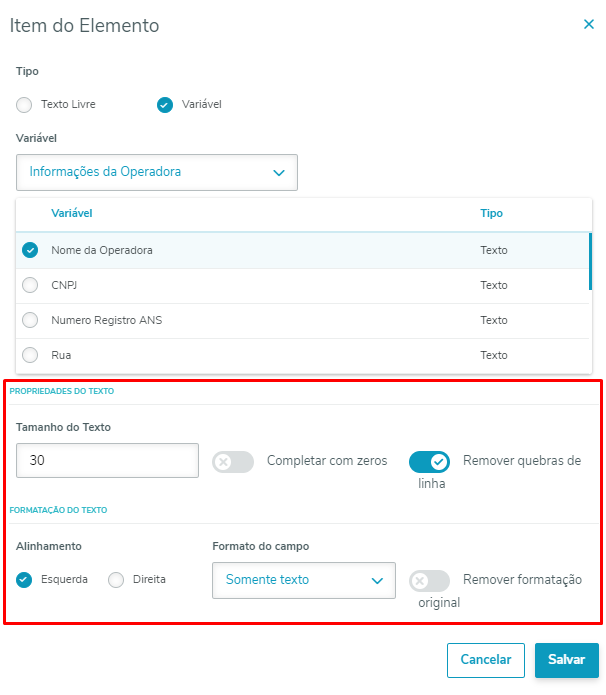Close the Item do Elemento dialog

(x=589, y=25)
